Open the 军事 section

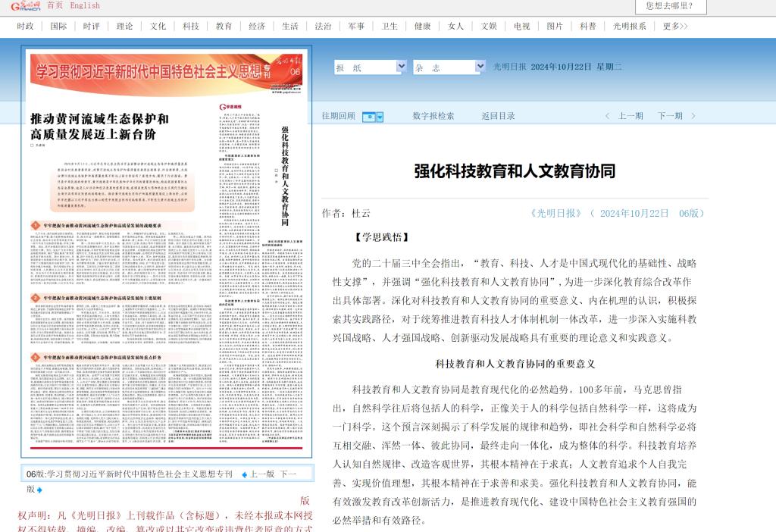pyautogui.click(x=356, y=27)
